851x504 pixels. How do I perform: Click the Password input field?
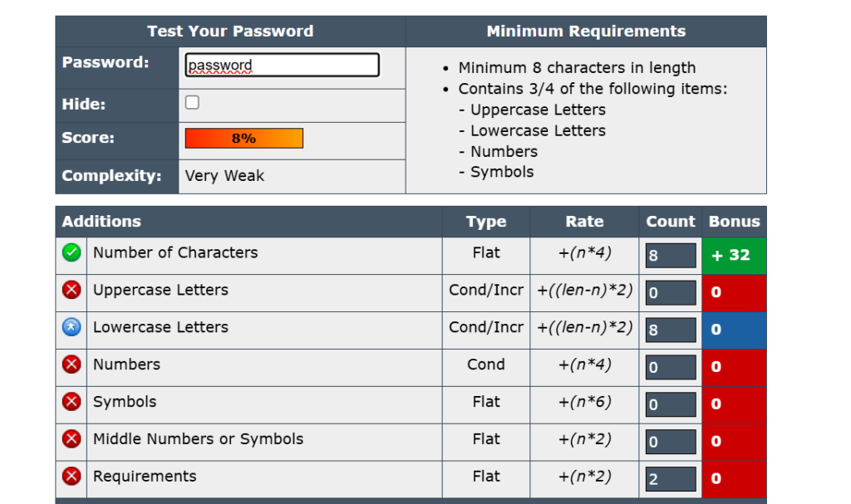(x=282, y=65)
